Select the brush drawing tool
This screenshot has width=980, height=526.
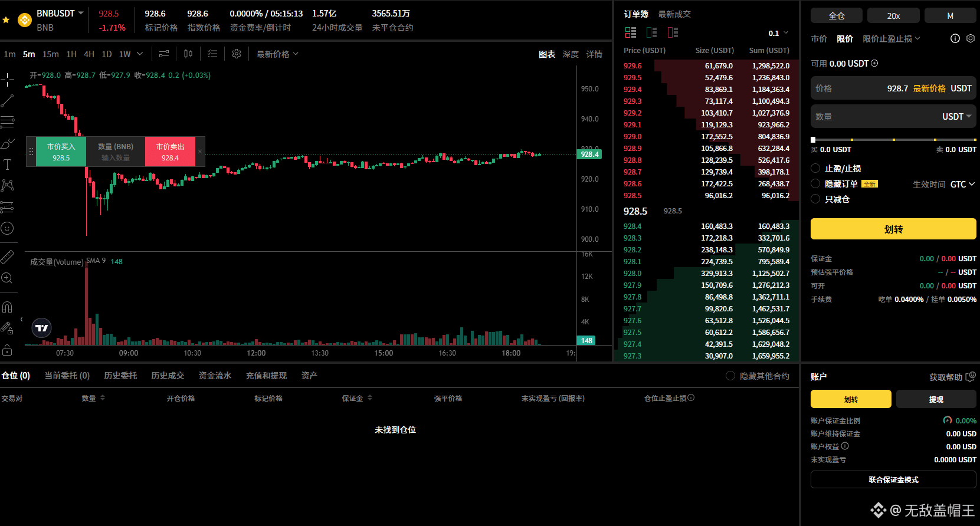tap(7, 143)
